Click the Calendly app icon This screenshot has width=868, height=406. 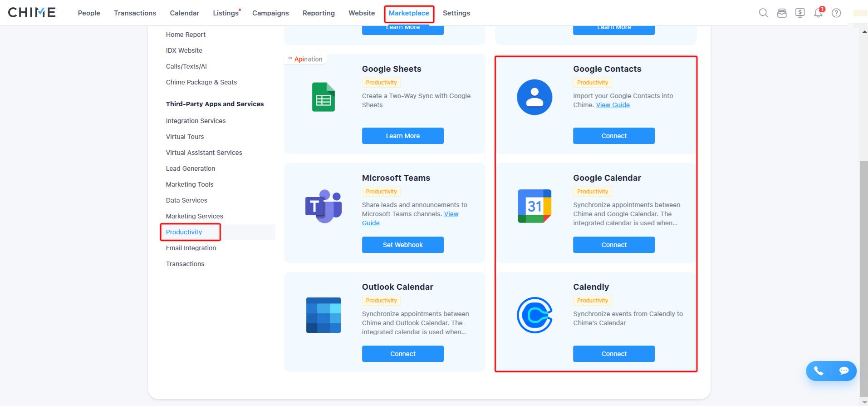pos(535,315)
